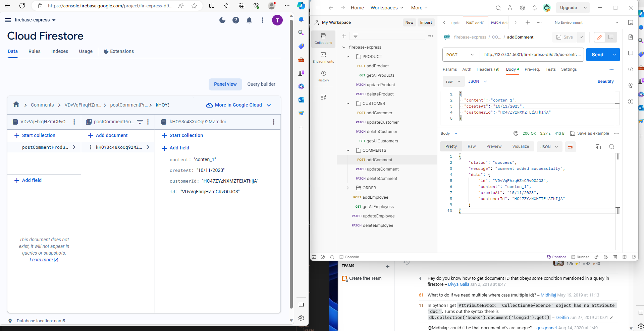Image resolution: width=644 pixels, height=331 pixels.
Task: Expand the ORDER folder
Action: pos(348,188)
